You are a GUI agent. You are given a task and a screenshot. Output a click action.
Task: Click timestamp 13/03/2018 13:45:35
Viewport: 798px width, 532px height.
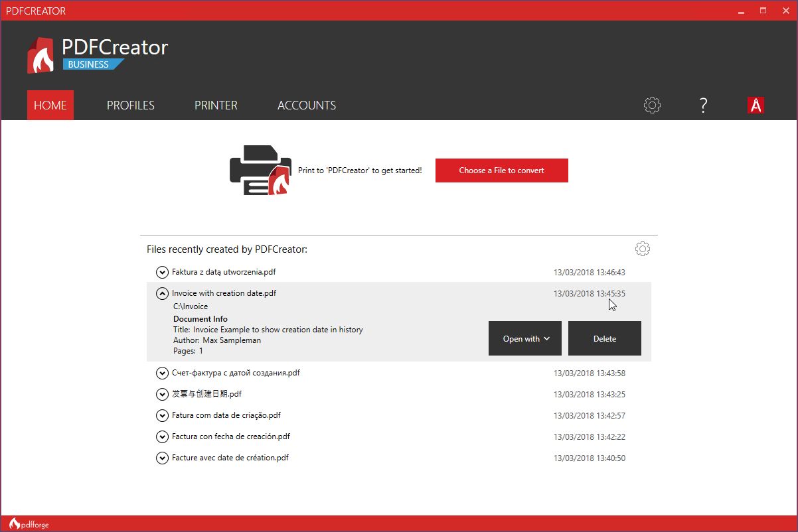(x=590, y=294)
